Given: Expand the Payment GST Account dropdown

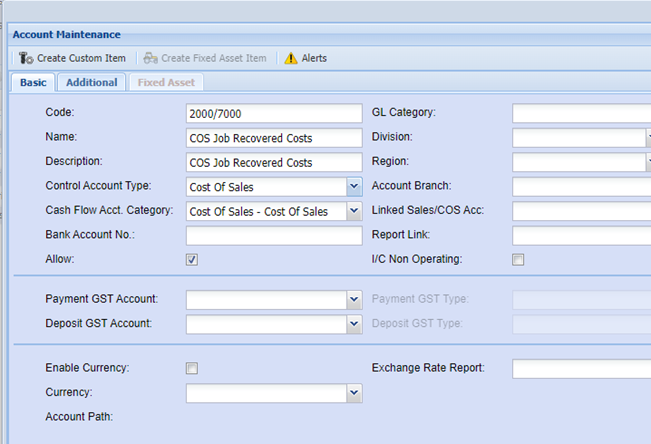Looking at the screenshot, I should pyautogui.click(x=354, y=299).
